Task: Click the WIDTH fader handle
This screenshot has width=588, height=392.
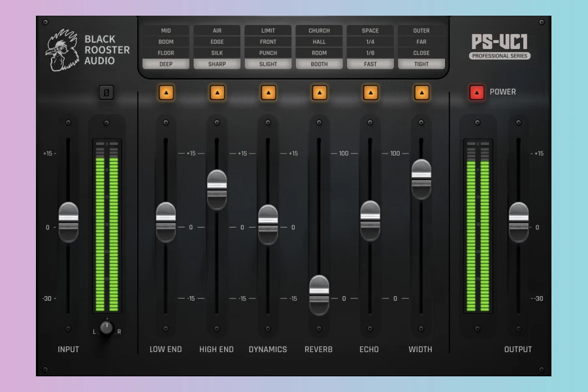Action: pyautogui.click(x=421, y=179)
